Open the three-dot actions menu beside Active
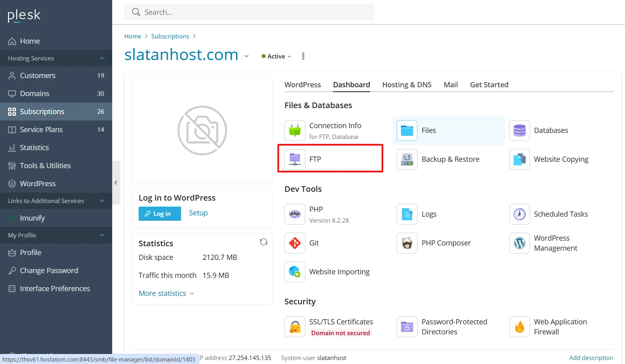 point(303,56)
